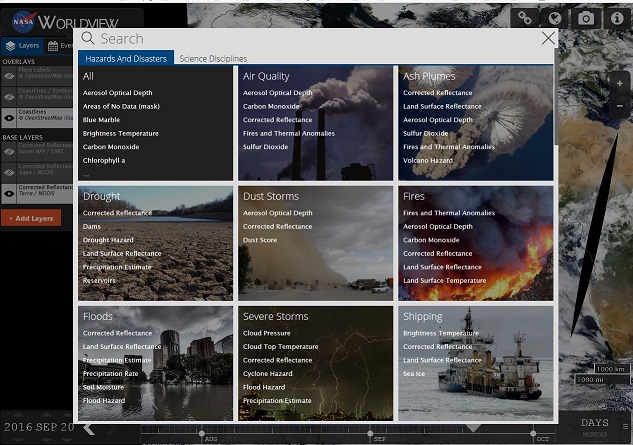
Task: Click the SEP month in date selector
Action: (x=47, y=427)
